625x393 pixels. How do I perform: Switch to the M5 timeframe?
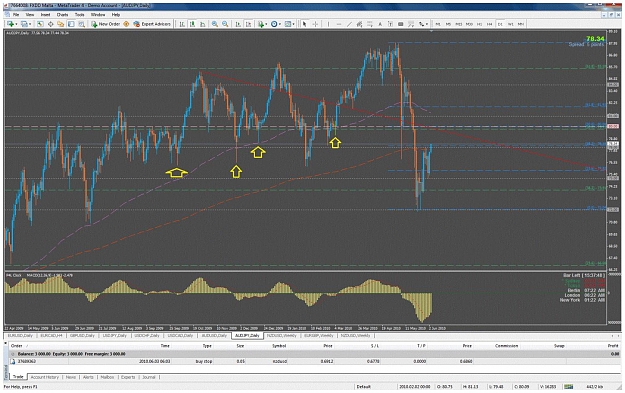click(448, 24)
